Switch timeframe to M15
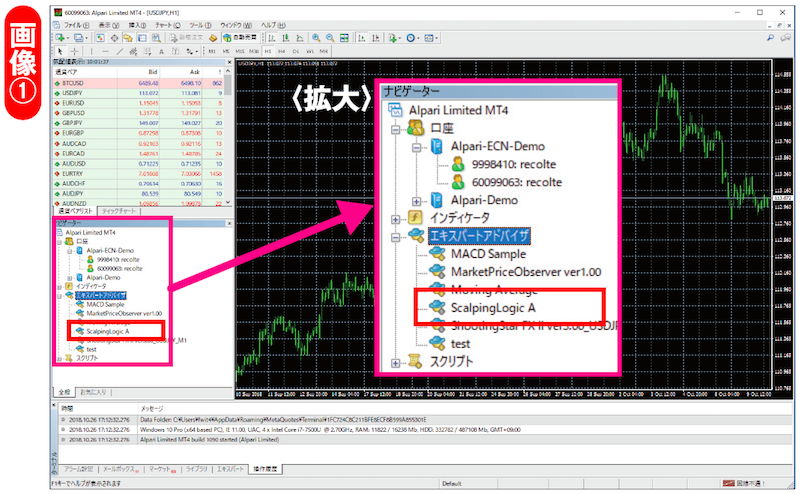This screenshot has width=800, height=494. click(240, 51)
